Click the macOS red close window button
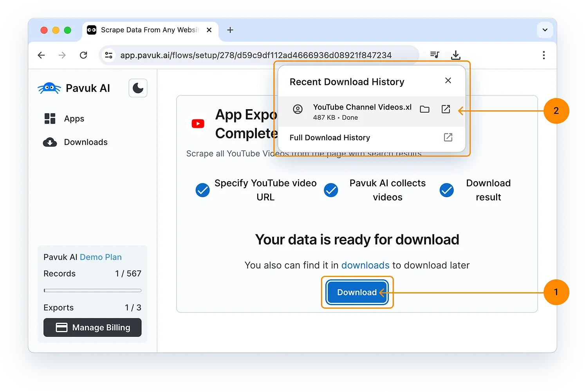The height and width of the screenshot is (392, 585). point(44,30)
